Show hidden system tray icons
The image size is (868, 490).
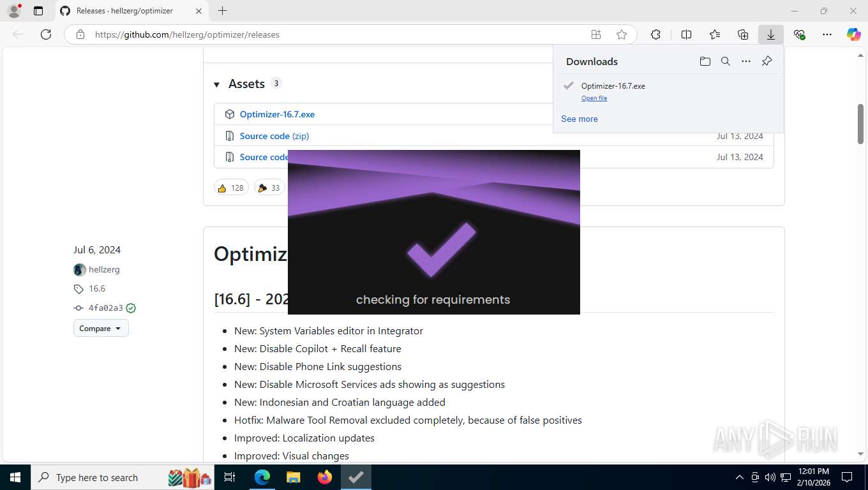pyautogui.click(x=740, y=477)
